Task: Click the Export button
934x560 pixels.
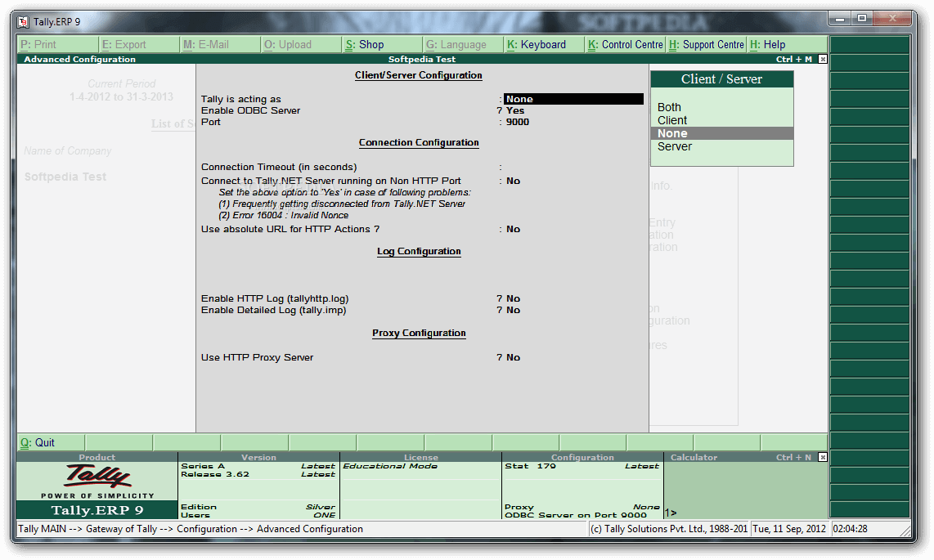Action: coord(139,45)
